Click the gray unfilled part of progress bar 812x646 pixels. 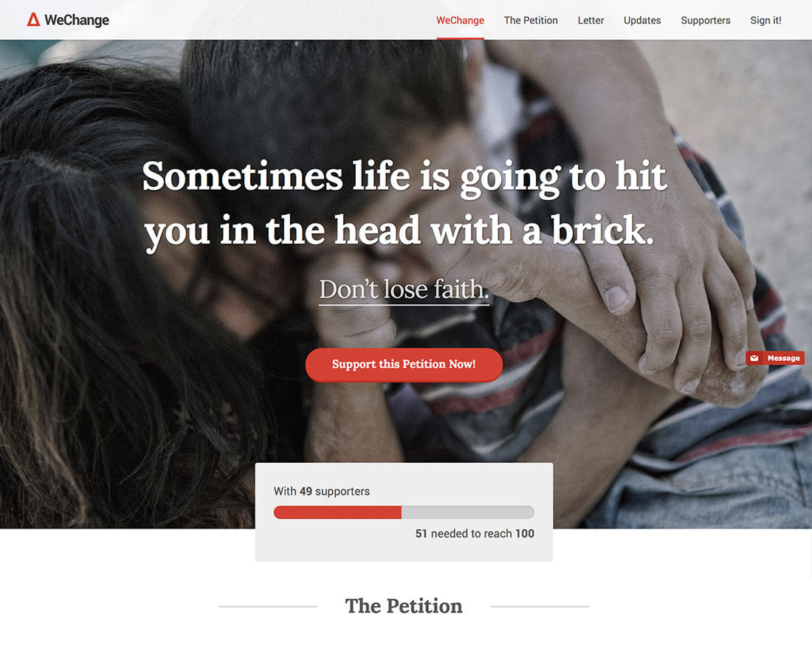tap(467, 512)
